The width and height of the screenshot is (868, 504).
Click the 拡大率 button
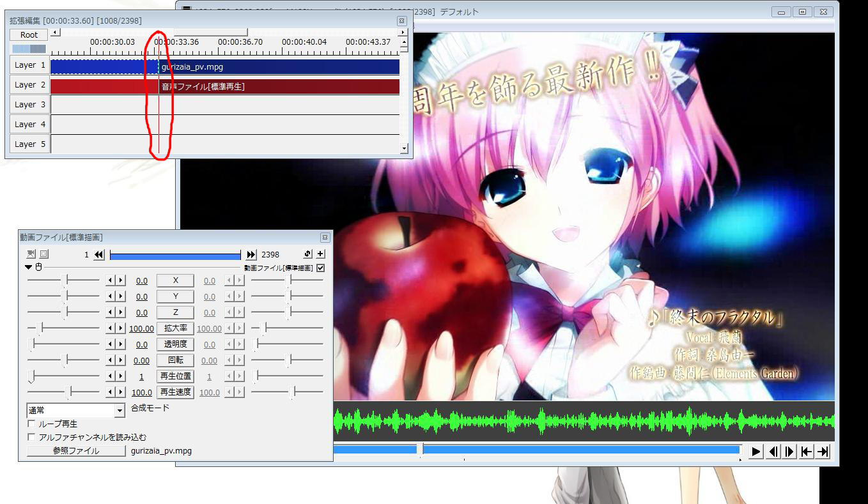click(175, 328)
